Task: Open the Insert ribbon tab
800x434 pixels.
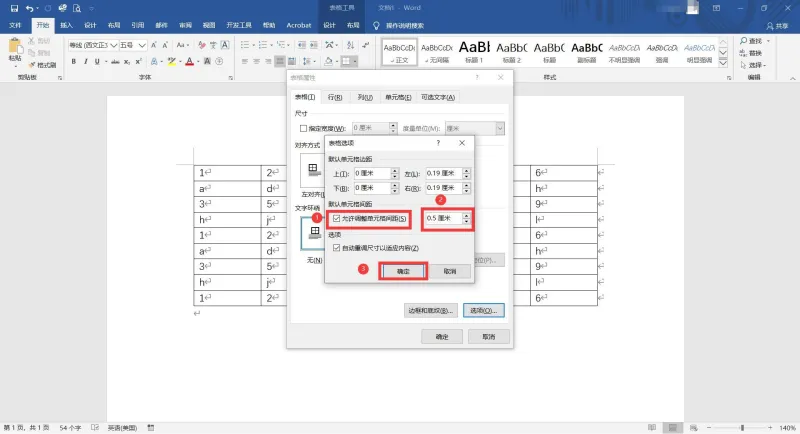Action: tap(66, 25)
